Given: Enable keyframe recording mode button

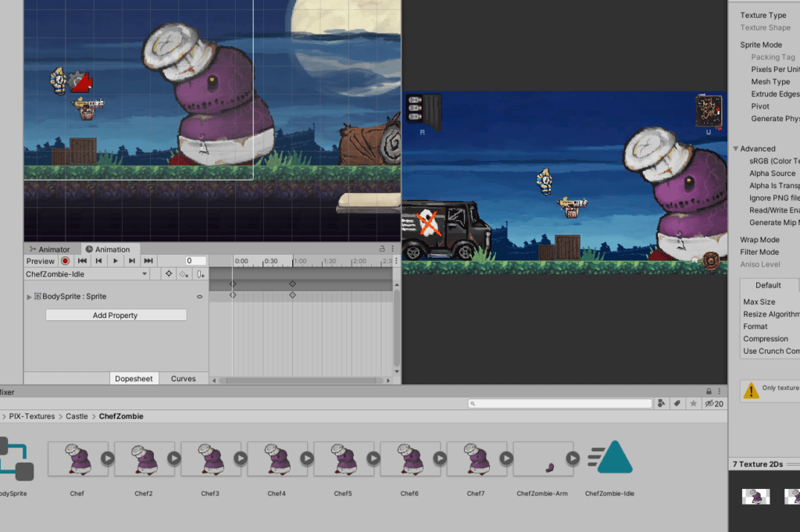Looking at the screenshot, I should 66,261.
